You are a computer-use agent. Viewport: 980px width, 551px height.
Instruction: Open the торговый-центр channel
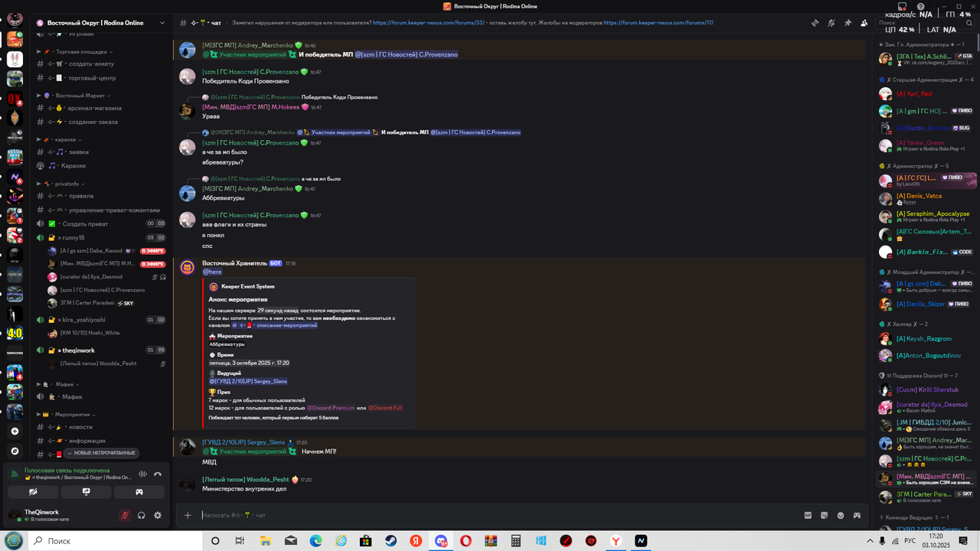tap(100, 78)
